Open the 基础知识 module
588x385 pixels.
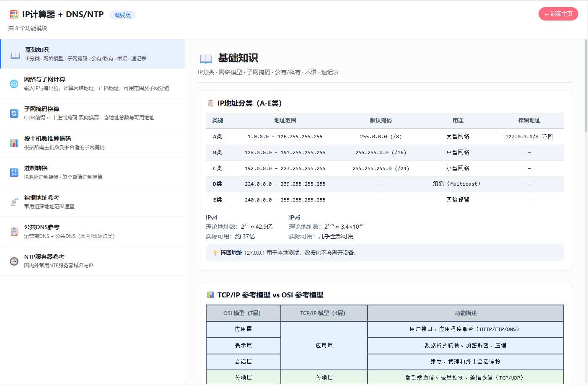tap(93, 54)
